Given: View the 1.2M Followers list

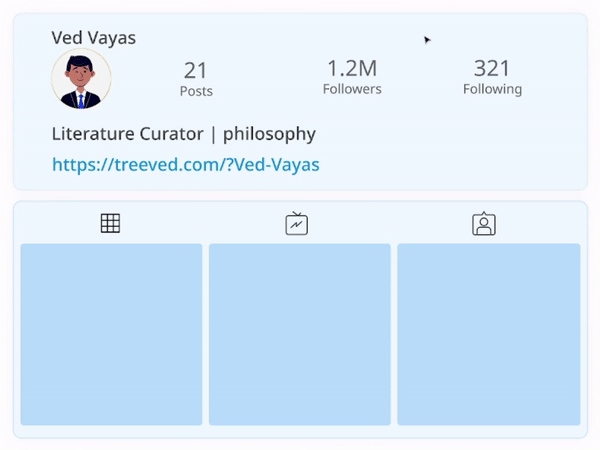Looking at the screenshot, I should click(x=352, y=77).
